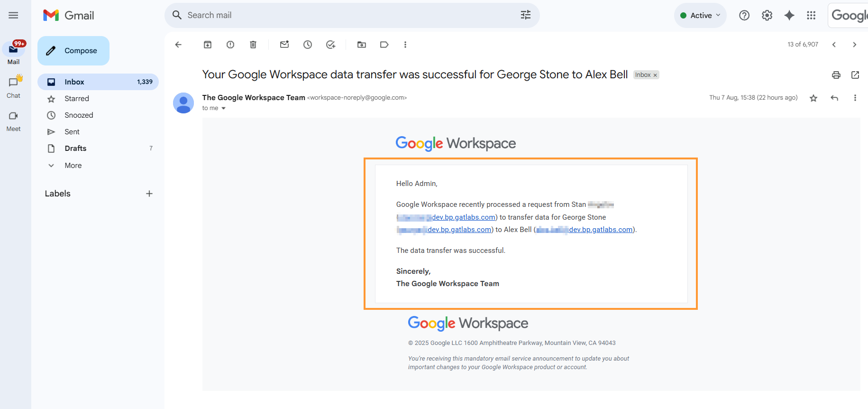868x409 pixels.
Task: Expand More folders in the sidebar
Action: point(98,166)
